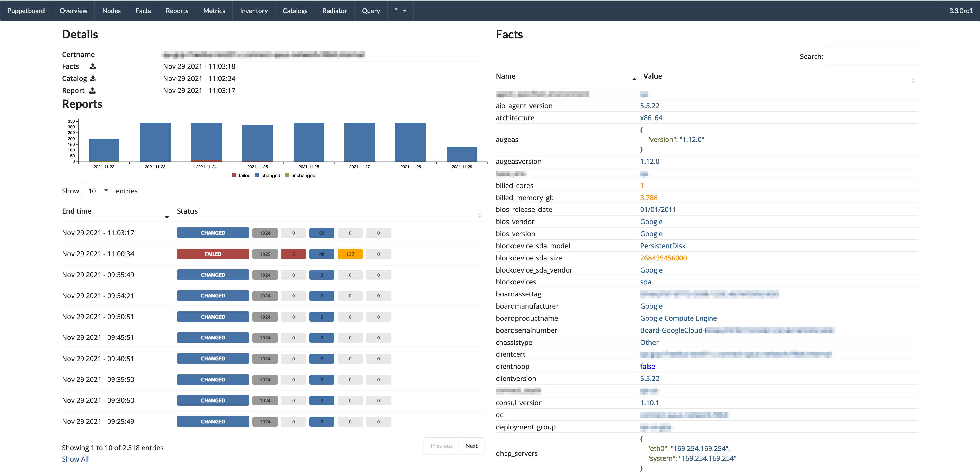Open the FAILED report from 11:00:34

[213, 254]
